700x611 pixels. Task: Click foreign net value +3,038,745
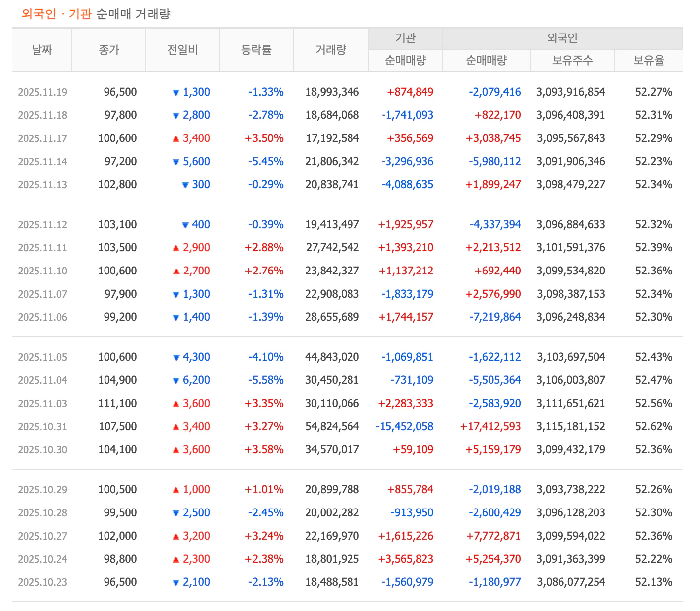point(493,138)
